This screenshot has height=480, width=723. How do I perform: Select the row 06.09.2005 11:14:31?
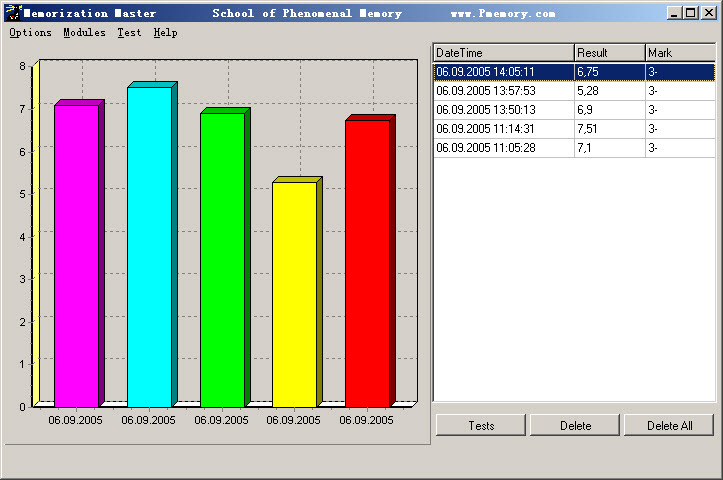click(x=575, y=129)
